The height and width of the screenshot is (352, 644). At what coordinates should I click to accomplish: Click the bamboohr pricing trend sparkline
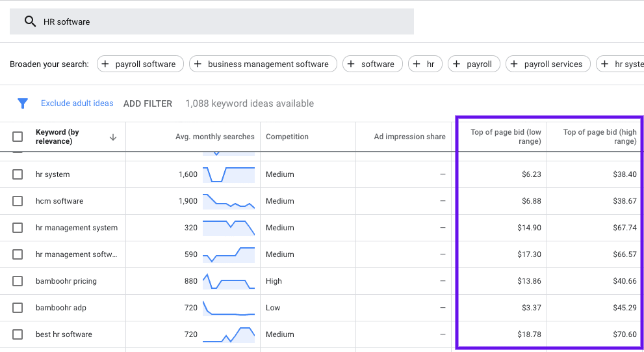click(229, 281)
